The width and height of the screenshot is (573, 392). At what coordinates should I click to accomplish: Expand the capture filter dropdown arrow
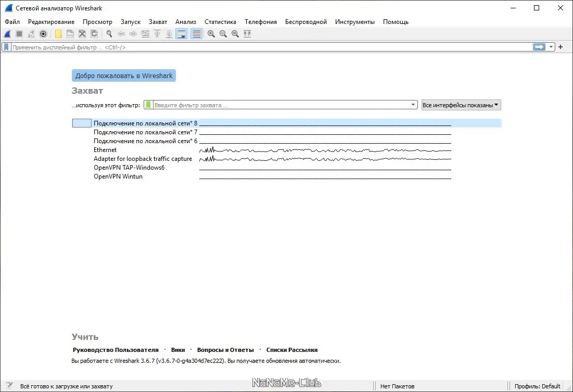(413, 105)
